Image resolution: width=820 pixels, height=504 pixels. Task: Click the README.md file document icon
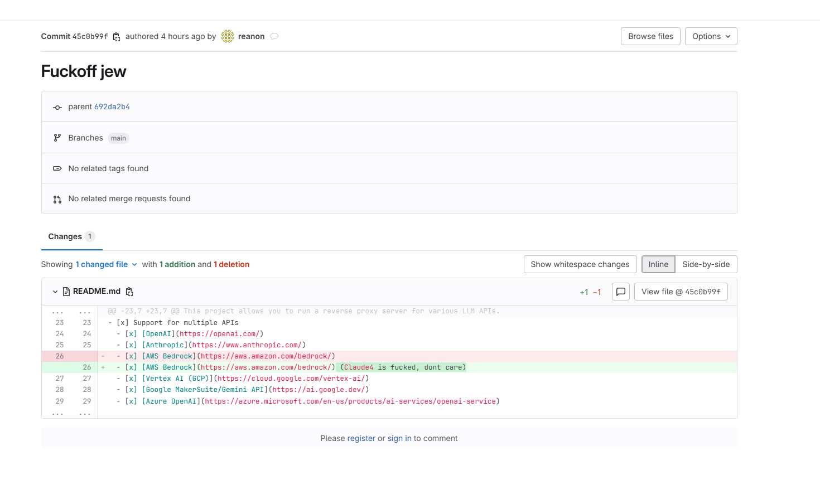pyautogui.click(x=66, y=292)
